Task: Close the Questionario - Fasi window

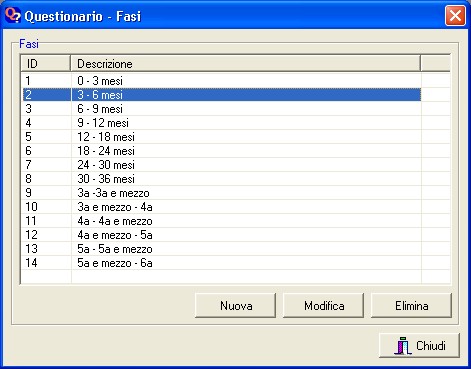Action: pos(455,15)
